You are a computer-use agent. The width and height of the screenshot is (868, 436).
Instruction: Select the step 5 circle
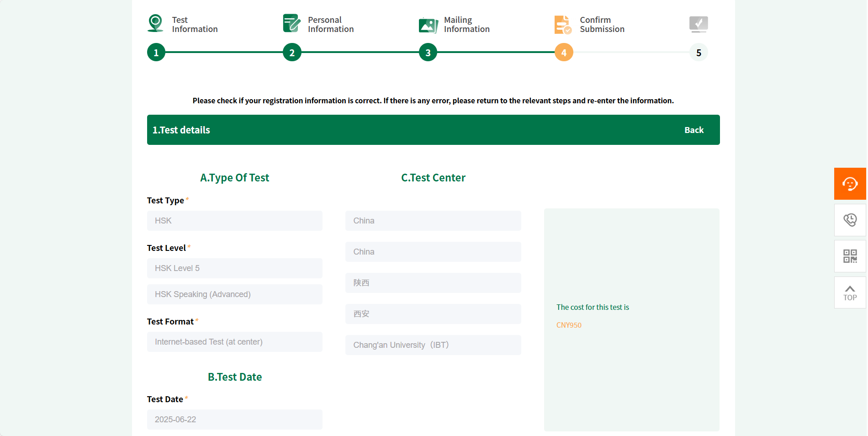click(699, 53)
